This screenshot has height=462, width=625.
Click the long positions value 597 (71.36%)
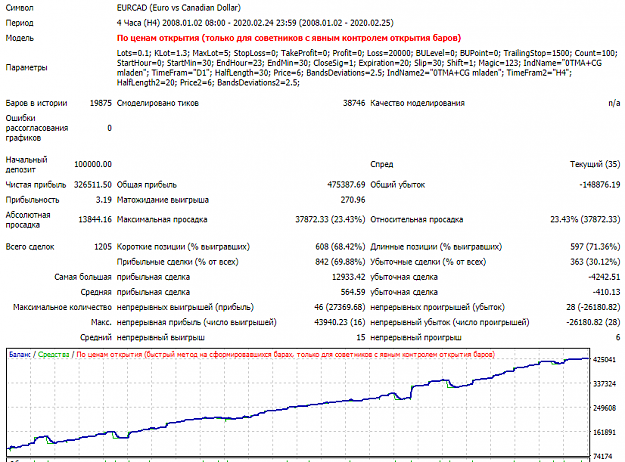tap(595, 247)
